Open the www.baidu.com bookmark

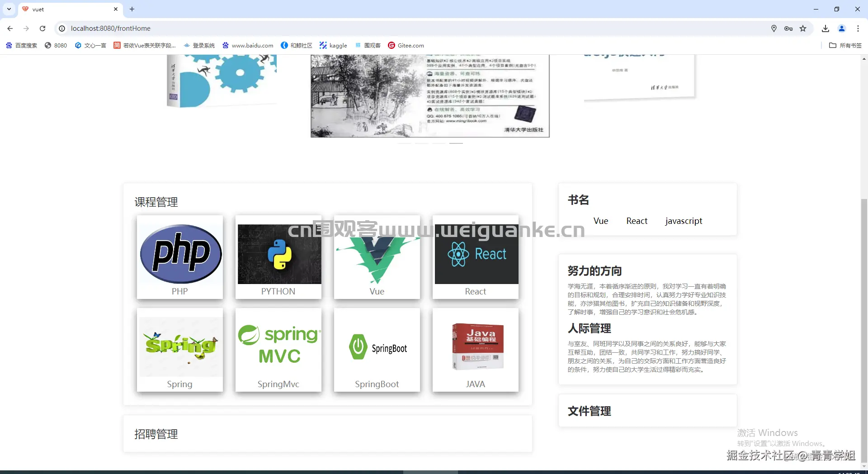pos(248,45)
